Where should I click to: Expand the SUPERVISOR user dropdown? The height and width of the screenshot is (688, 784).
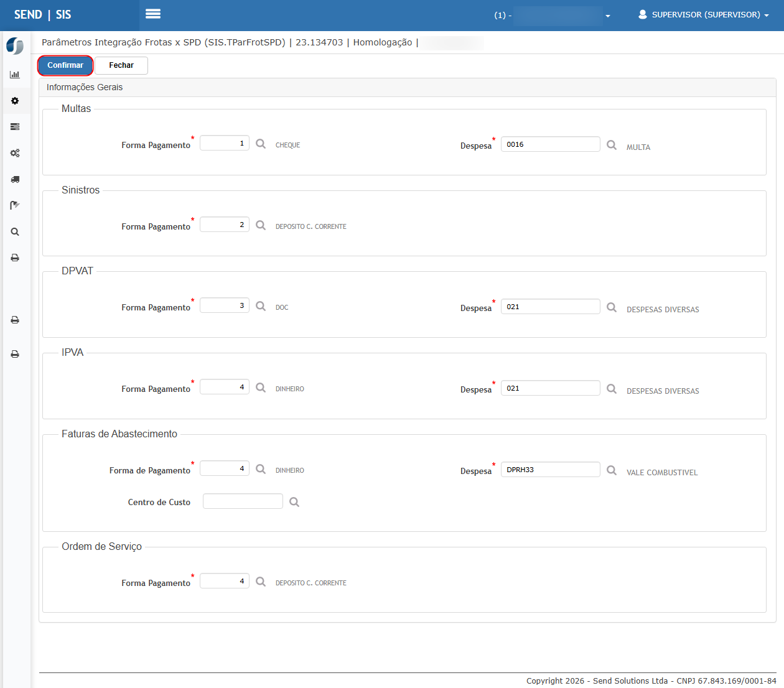pos(704,15)
